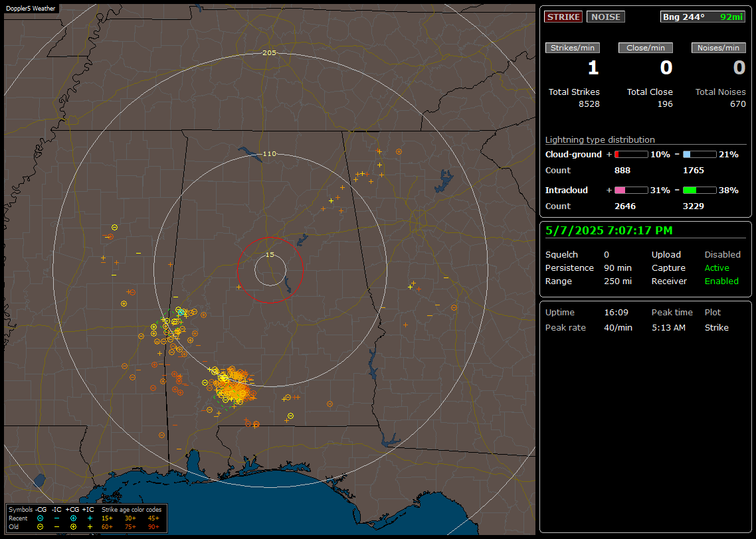Click the Receiver status Enabled
The image size is (756, 539).
(x=721, y=281)
